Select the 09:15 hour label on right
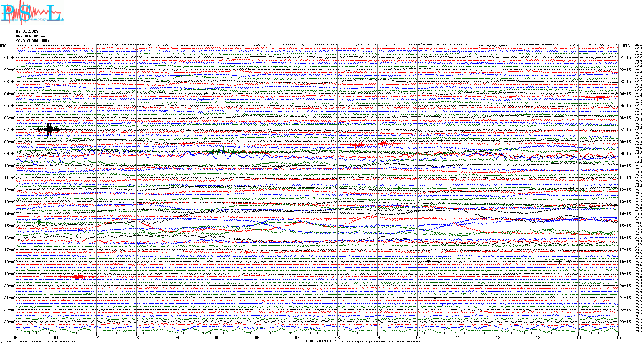644x346 pixels. [625, 154]
